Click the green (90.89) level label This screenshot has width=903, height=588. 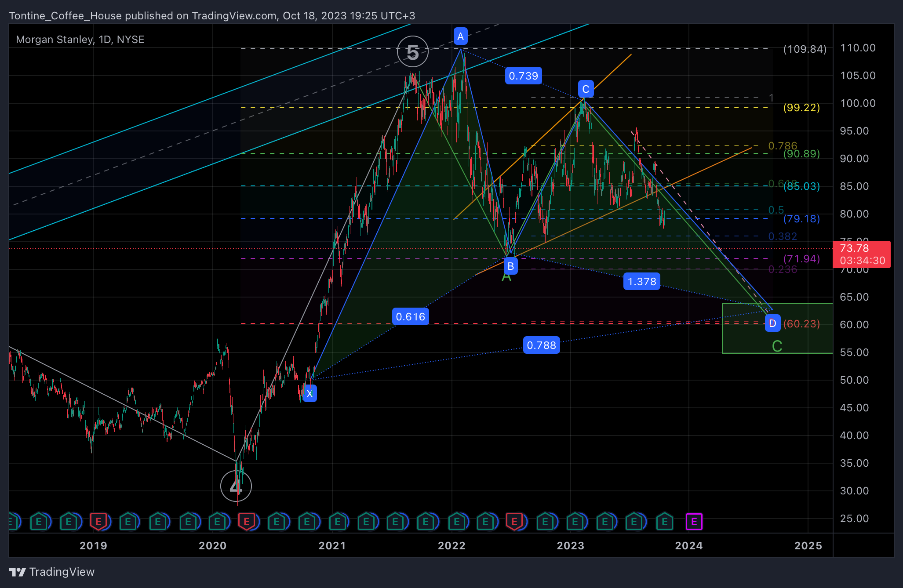[x=801, y=154]
